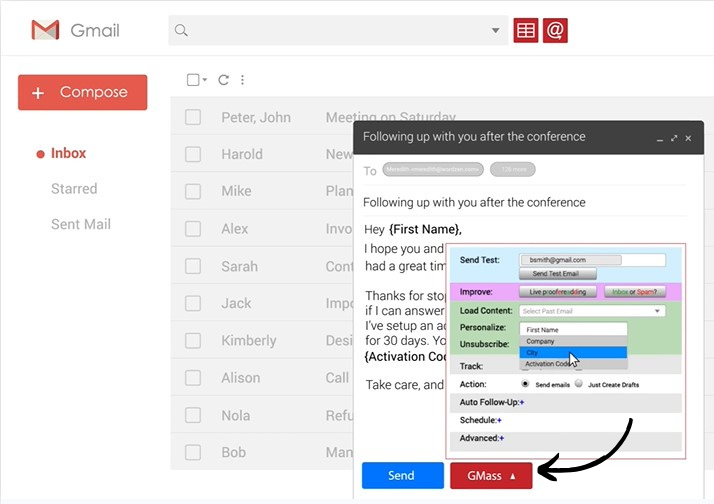Screen dimensions: 714x504
Task: Choose Activation Code in Personalize list
Action: point(573,364)
